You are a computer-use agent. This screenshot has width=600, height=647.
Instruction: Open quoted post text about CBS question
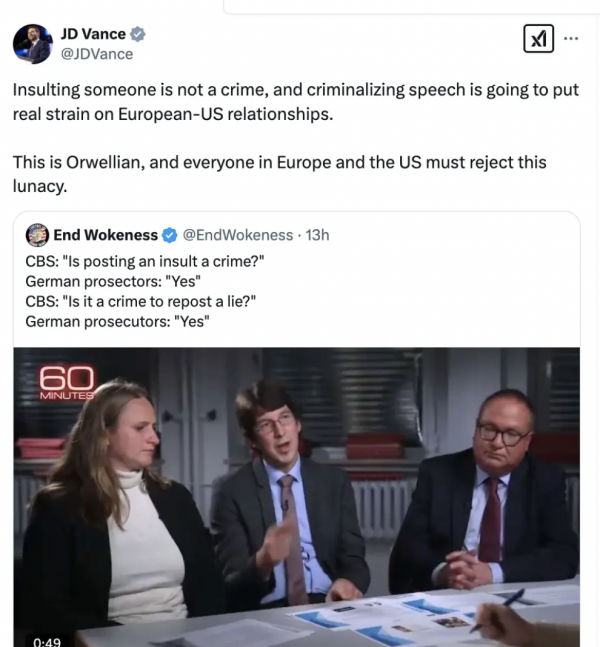(145, 291)
